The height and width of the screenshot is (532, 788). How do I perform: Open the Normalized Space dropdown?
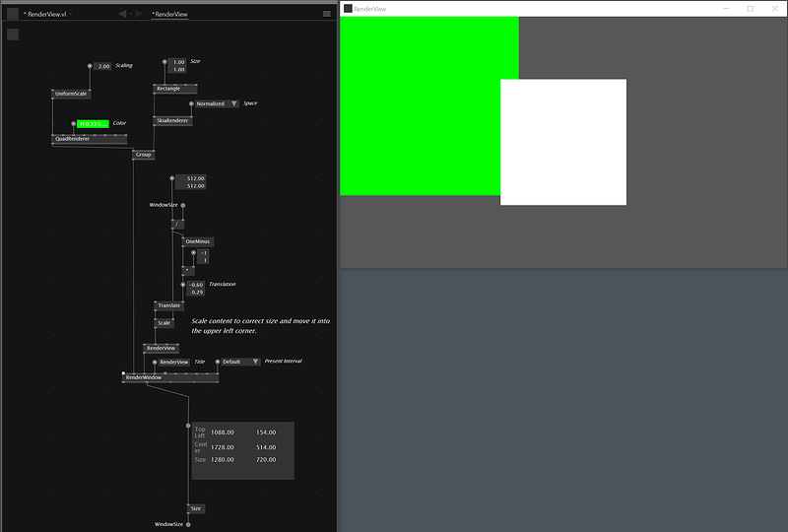click(x=216, y=103)
